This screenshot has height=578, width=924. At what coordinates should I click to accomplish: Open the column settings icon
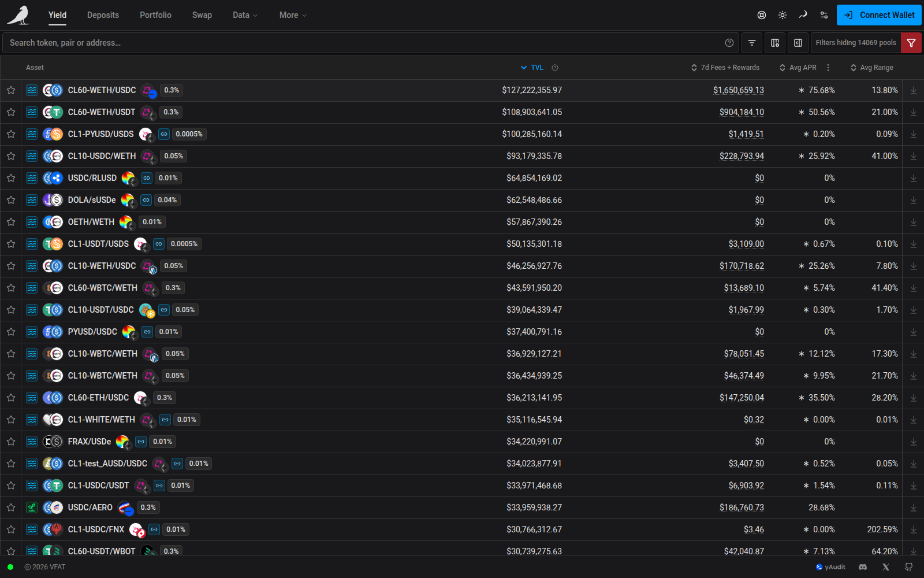tap(775, 43)
